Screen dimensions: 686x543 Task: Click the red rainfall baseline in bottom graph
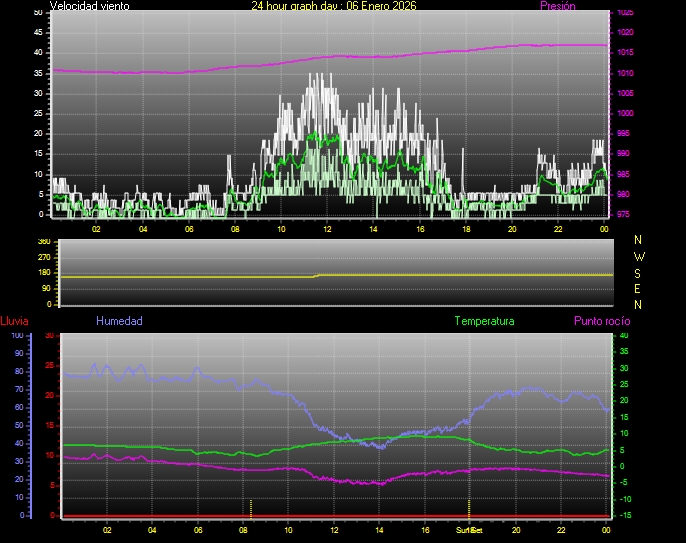pyautogui.click(x=300, y=516)
